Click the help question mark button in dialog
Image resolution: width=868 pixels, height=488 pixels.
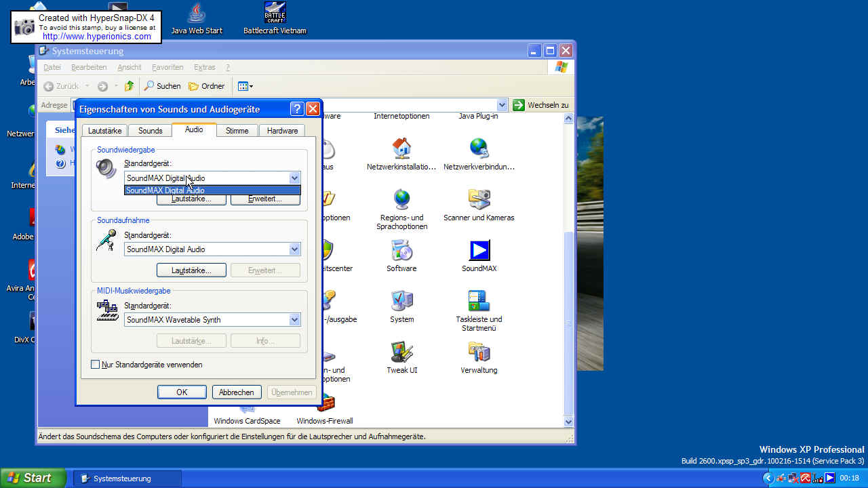tap(297, 109)
